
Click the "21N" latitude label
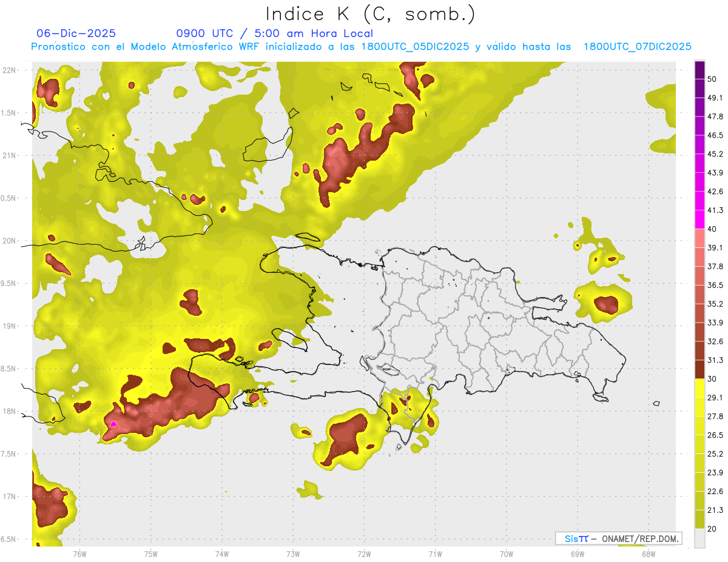coord(9,155)
